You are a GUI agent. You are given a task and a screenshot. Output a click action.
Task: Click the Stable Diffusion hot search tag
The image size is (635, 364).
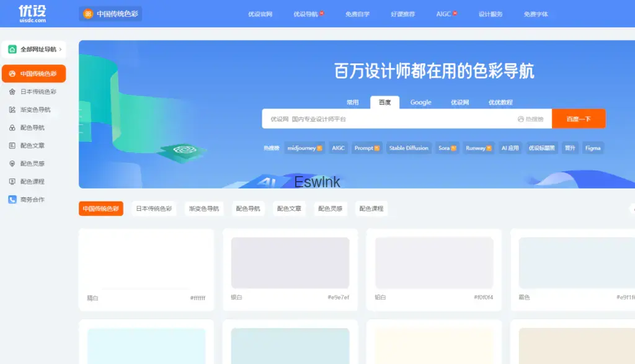(409, 148)
